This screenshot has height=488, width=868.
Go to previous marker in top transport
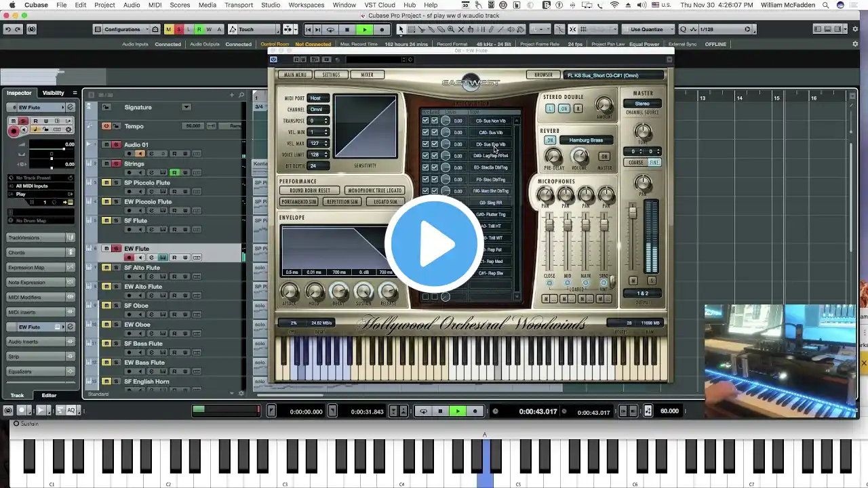click(309, 29)
